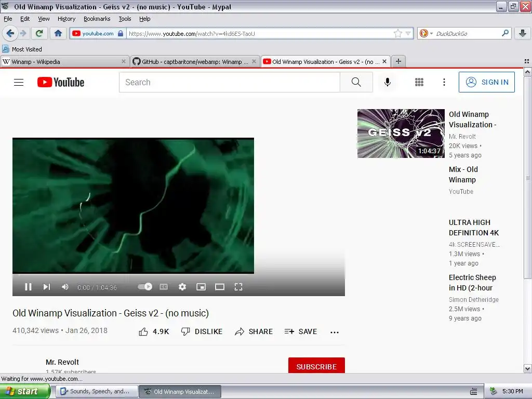The image size is (532, 399).
Task: Open the View menu
Action: pos(44,19)
